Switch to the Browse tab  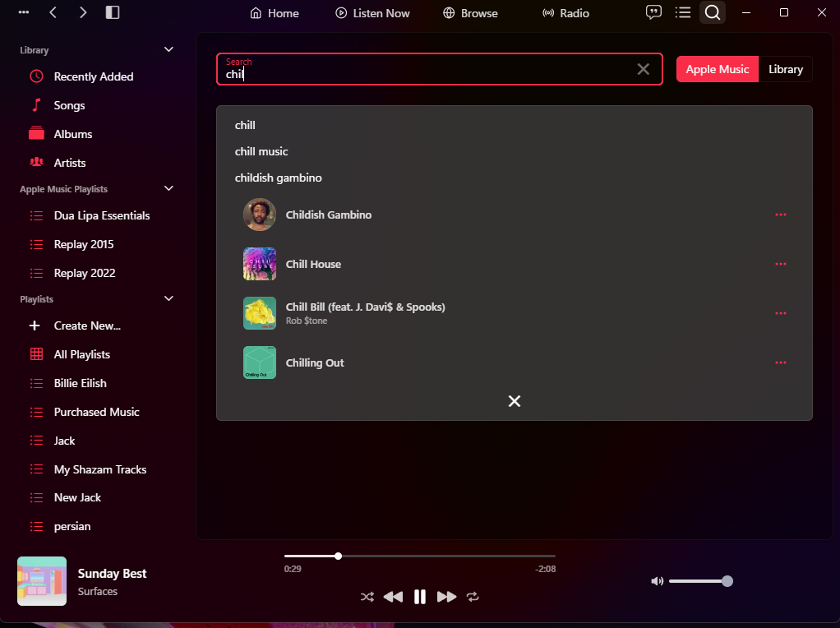pyautogui.click(x=470, y=13)
